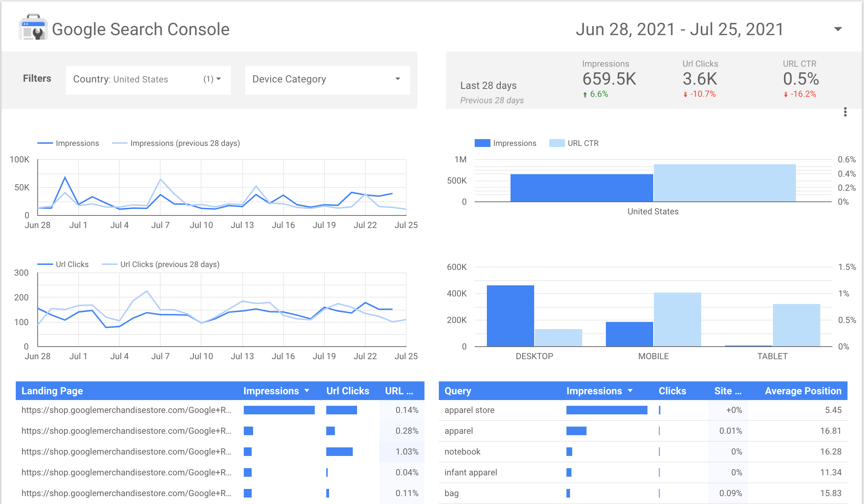The width and height of the screenshot is (864, 504).
Task: Click the 11.34 average position value
Action: coord(831,472)
